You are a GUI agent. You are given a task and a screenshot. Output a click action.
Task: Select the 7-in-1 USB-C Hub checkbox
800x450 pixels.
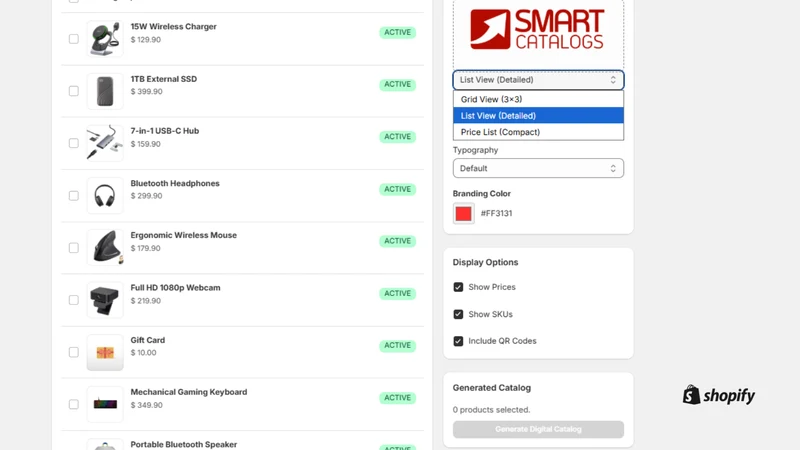[73, 143]
